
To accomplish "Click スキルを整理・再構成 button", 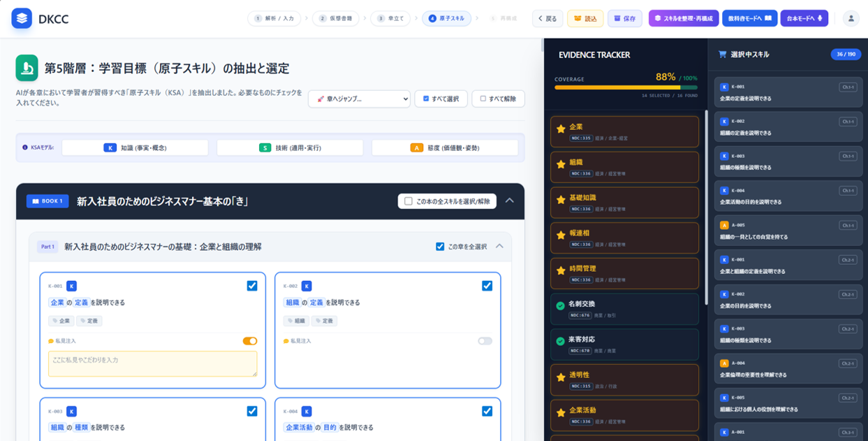I will tap(684, 18).
